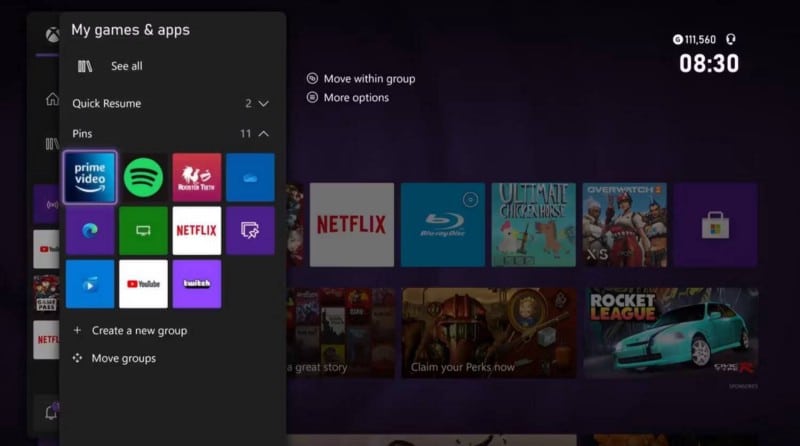
Task: Launch YouTube from Pins group
Action: [143, 284]
